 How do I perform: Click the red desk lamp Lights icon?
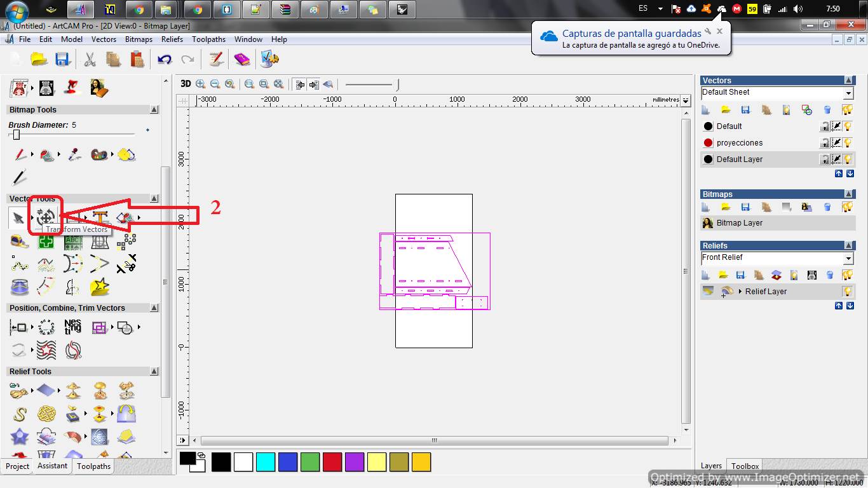coord(72,87)
